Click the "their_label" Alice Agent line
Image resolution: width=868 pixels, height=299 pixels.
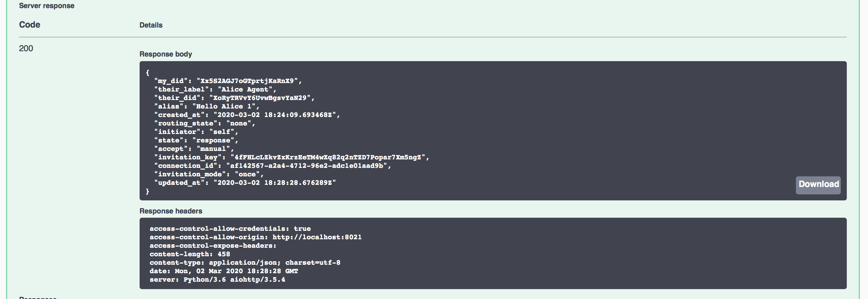tap(215, 89)
